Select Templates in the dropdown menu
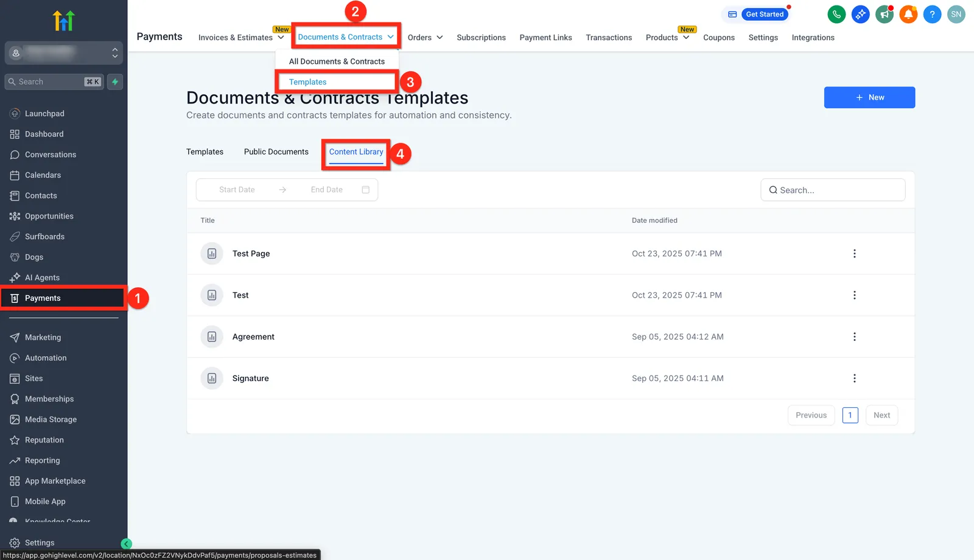974x560 pixels. click(308, 82)
